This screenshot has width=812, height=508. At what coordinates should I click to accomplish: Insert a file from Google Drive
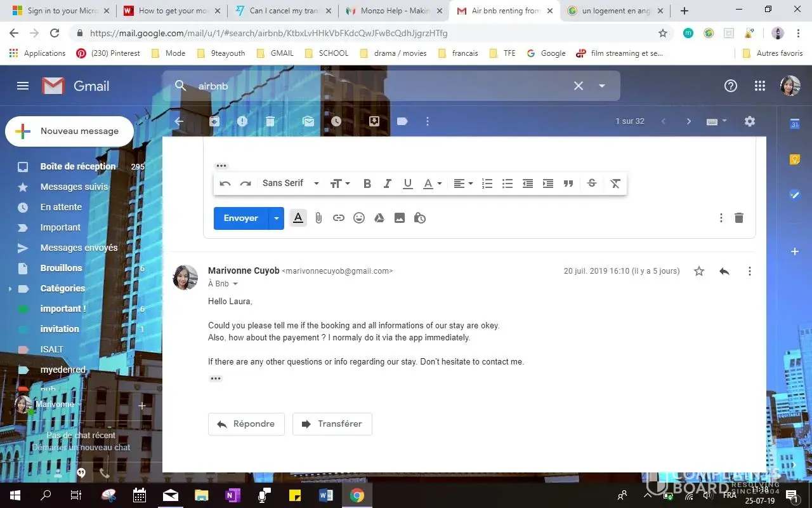pyautogui.click(x=379, y=218)
